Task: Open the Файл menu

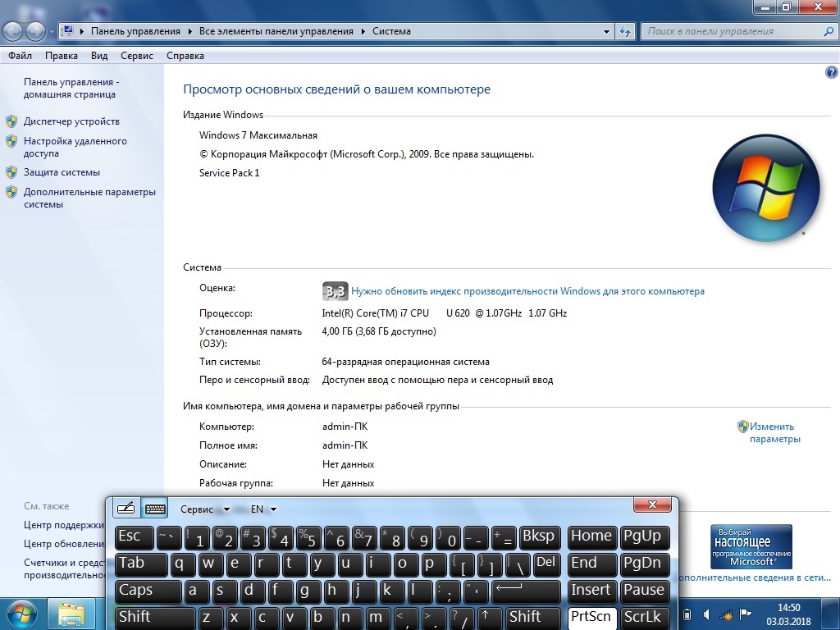Action: pyautogui.click(x=20, y=56)
